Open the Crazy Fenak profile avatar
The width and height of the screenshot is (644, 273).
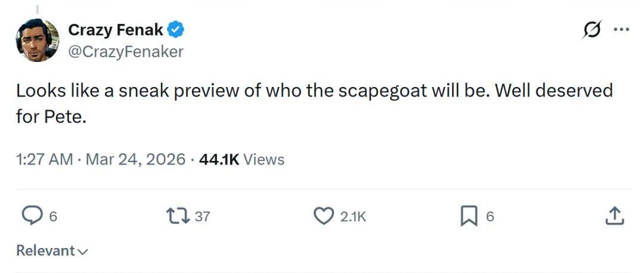coord(37,41)
